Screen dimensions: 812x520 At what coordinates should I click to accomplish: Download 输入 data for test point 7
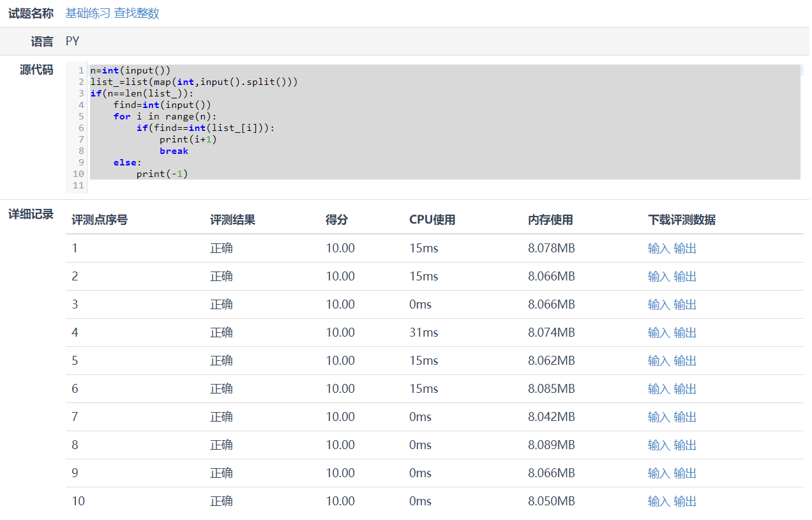[x=659, y=417]
